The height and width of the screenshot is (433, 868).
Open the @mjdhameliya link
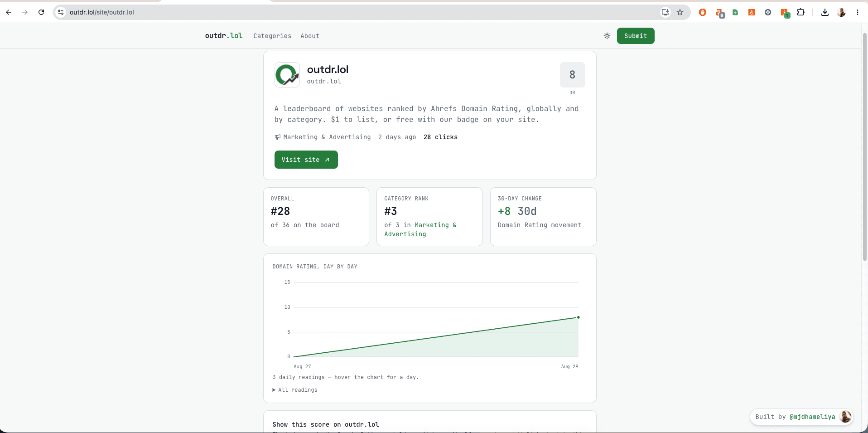click(x=812, y=417)
